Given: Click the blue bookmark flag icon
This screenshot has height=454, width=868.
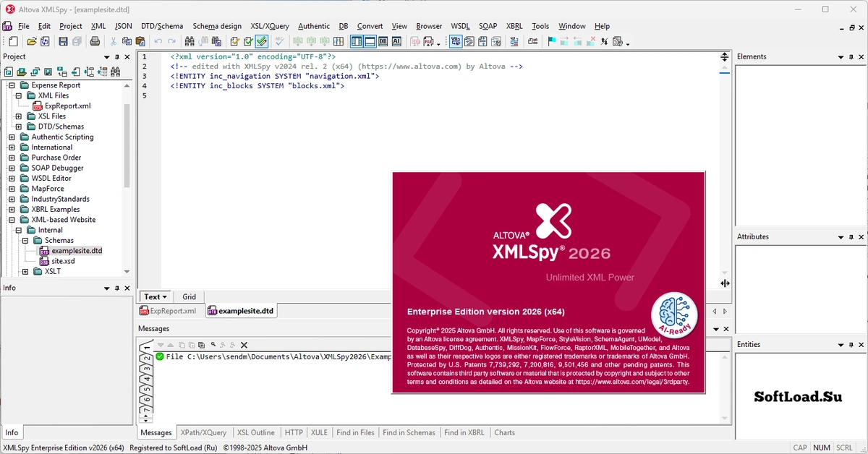Looking at the screenshot, I should pos(553,42).
